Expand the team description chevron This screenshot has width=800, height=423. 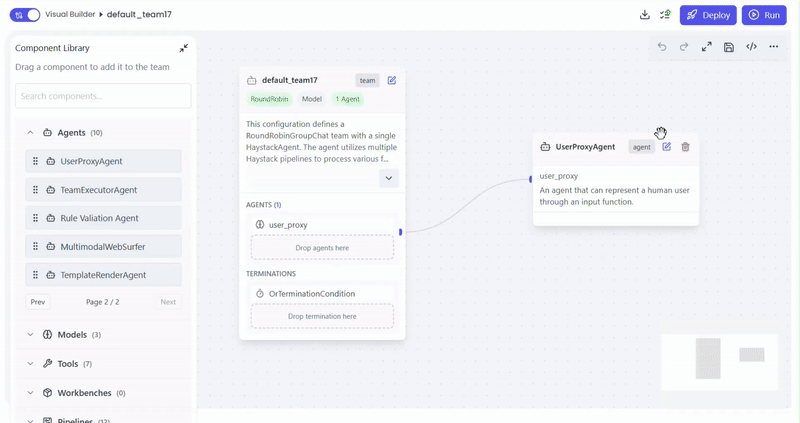389,178
